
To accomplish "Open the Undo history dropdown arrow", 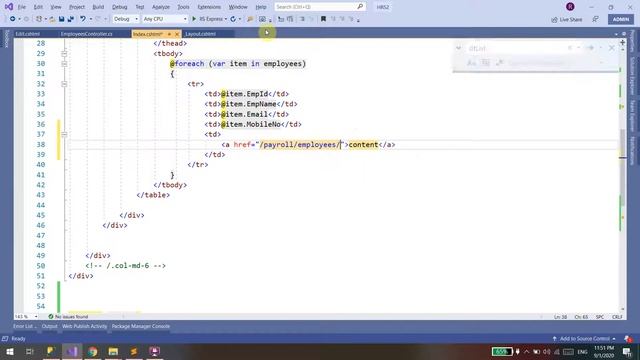I will [90, 19].
